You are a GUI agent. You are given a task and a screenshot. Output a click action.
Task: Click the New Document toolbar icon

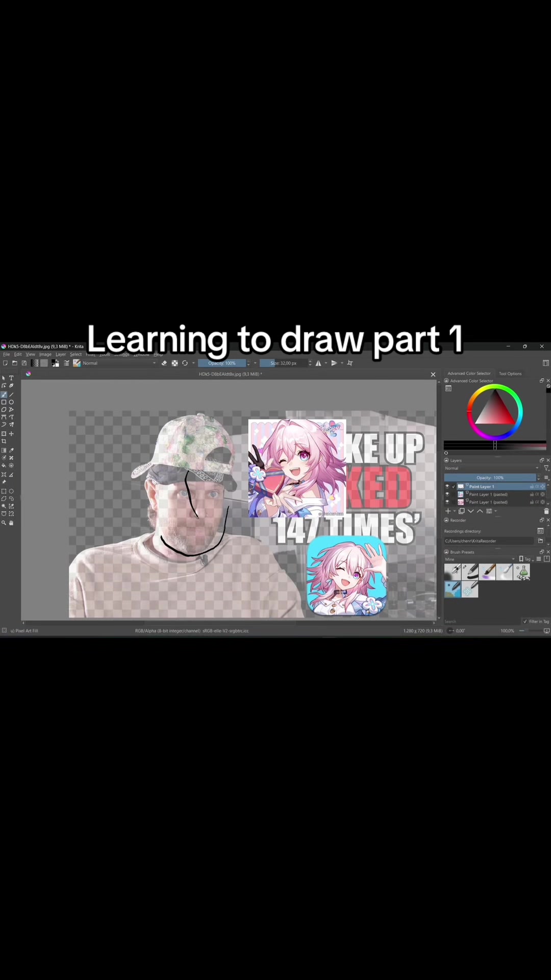pyautogui.click(x=5, y=363)
